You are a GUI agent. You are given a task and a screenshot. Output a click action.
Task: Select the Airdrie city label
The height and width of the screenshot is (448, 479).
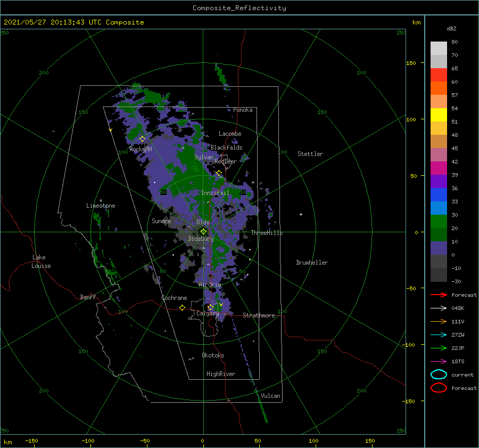(210, 284)
